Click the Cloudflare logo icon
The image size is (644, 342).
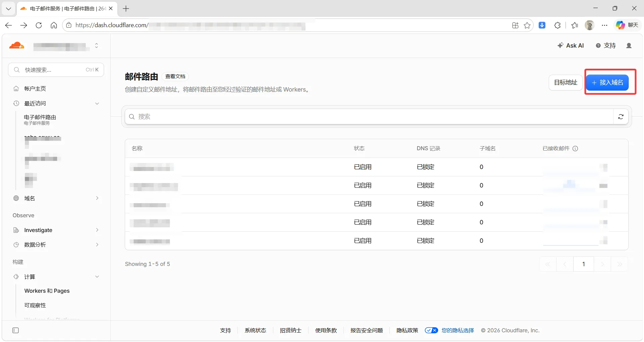[16, 46]
